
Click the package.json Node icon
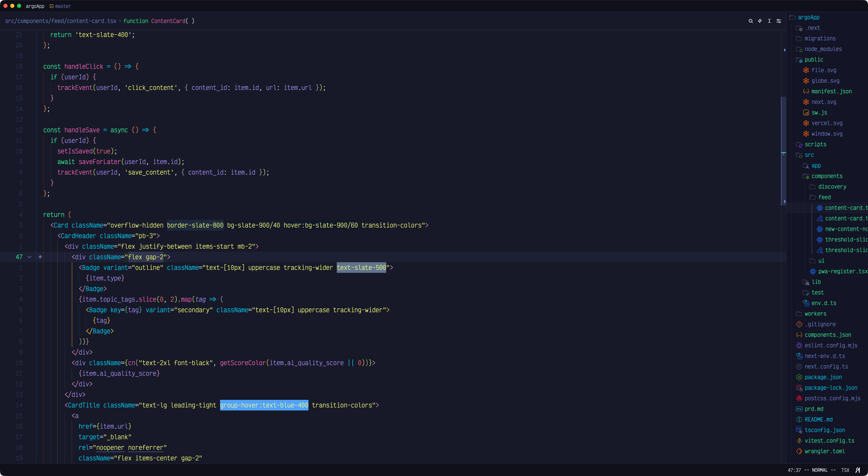coord(799,377)
